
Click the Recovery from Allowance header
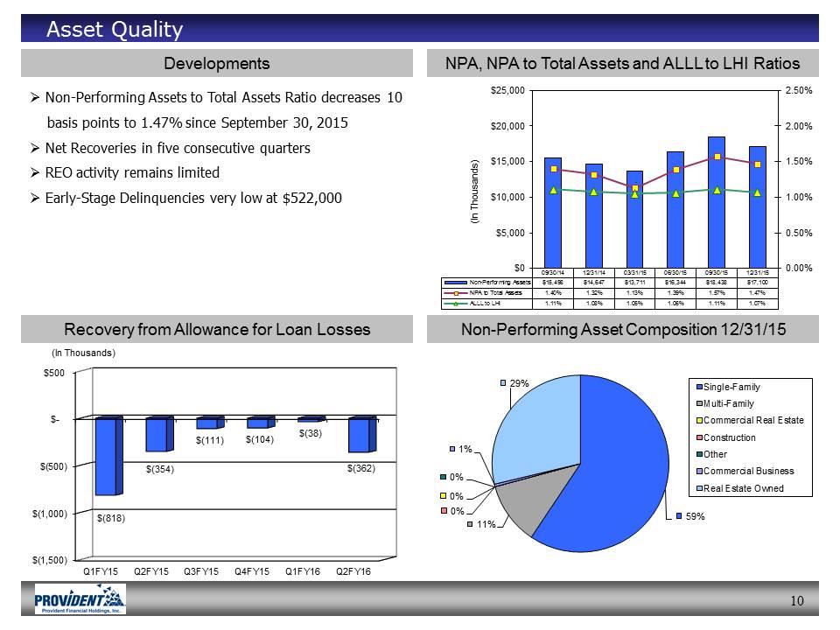point(216,329)
